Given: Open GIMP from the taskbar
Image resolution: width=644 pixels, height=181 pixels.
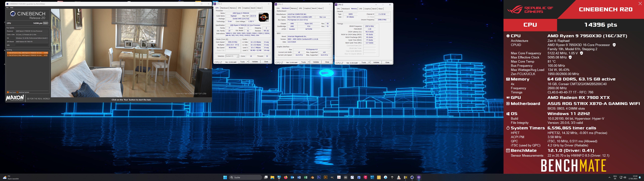Looking at the screenshot, I should (332, 177).
